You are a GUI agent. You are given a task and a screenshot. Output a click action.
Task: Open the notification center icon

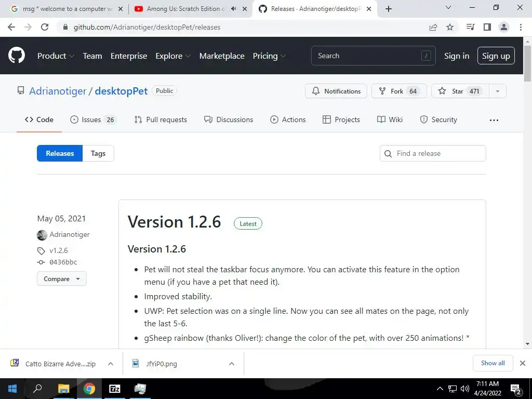pos(516,389)
